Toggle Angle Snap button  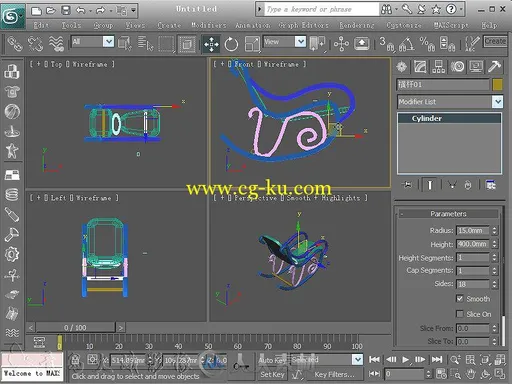pos(406,44)
